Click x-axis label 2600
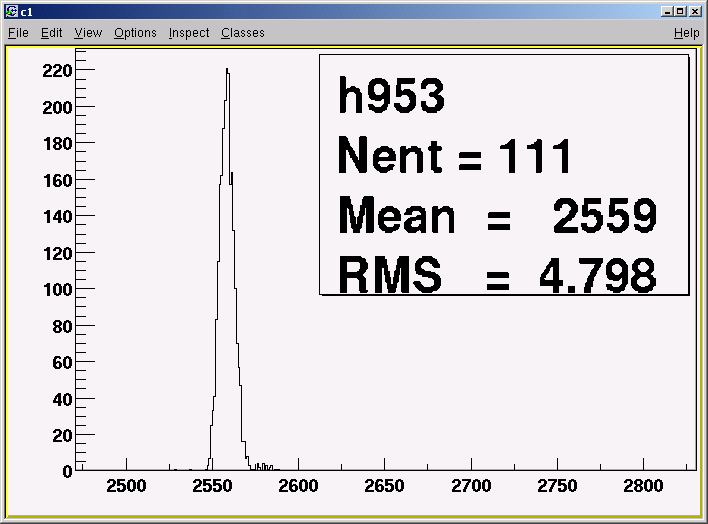The width and height of the screenshot is (708, 524). tap(298, 486)
